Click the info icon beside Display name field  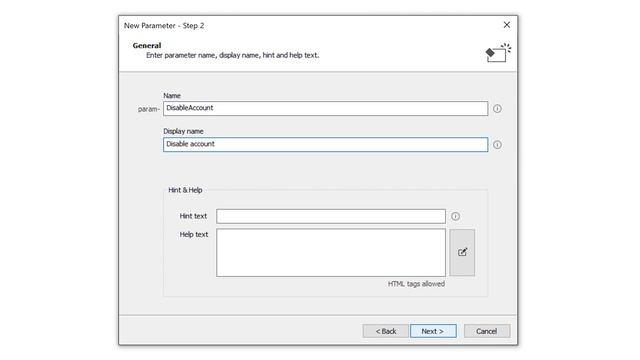click(497, 144)
